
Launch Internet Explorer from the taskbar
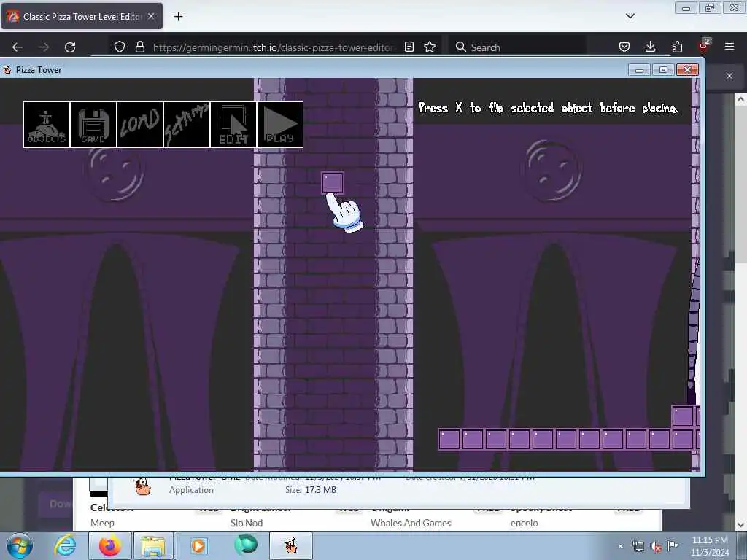click(65, 546)
